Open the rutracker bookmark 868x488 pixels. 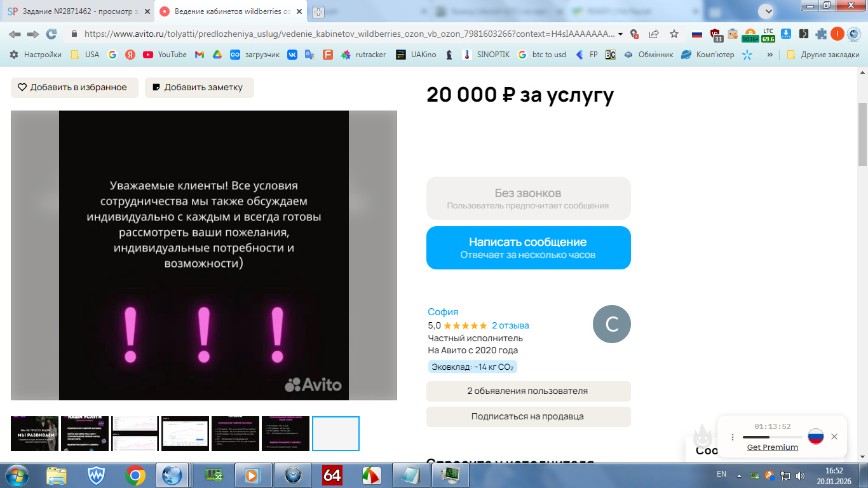click(363, 55)
